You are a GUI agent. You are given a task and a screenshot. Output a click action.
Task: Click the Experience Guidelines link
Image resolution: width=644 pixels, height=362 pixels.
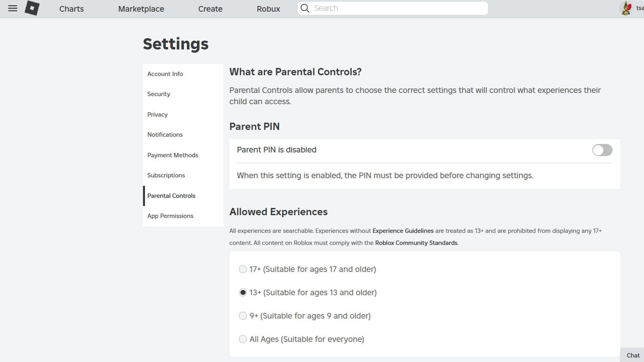403,231
